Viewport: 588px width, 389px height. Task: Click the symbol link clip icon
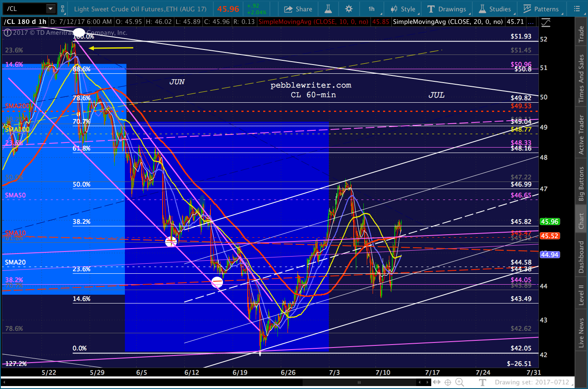click(x=62, y=8)
